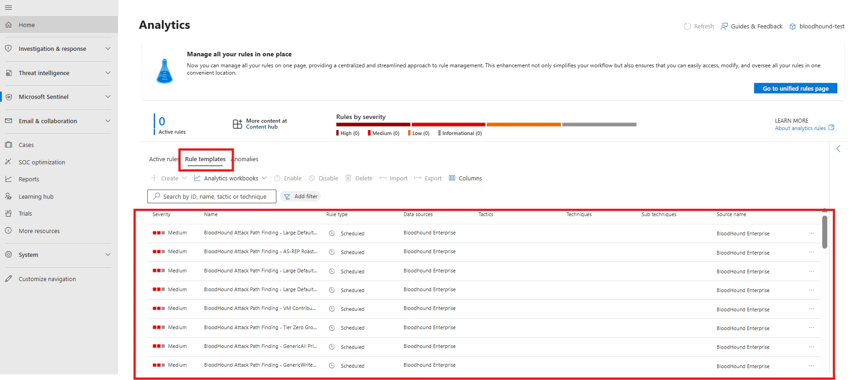Viewport: 868px width, 380px height.
Task: Click the Threat intelligence sidebar icon
Action: tap(8, 73)
